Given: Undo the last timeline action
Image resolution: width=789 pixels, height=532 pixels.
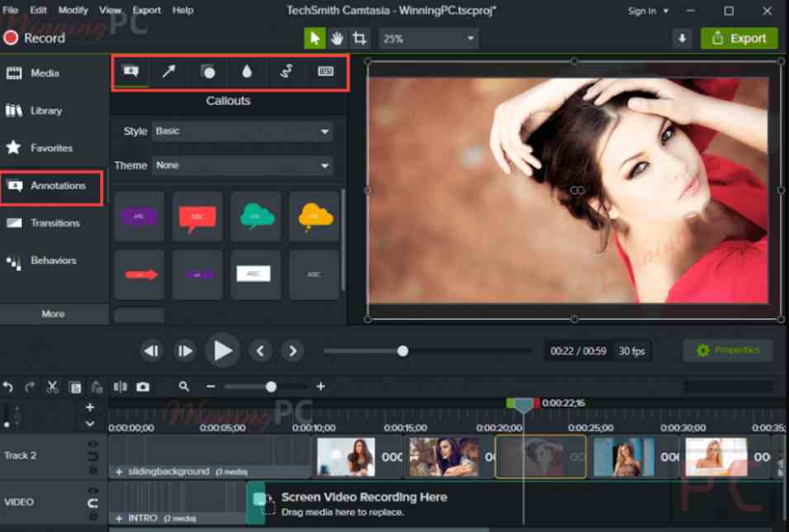Looking at the screenshot, I should (x=7, y=387).
